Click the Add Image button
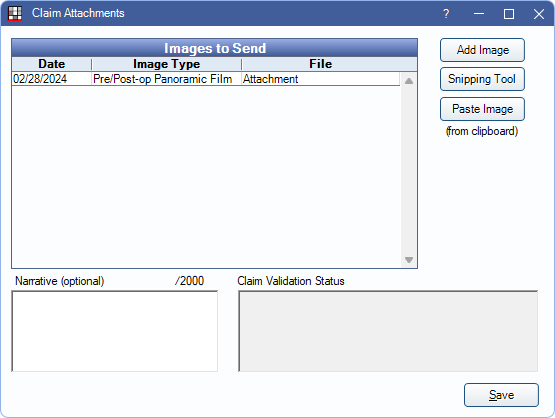 click(482, 50)
